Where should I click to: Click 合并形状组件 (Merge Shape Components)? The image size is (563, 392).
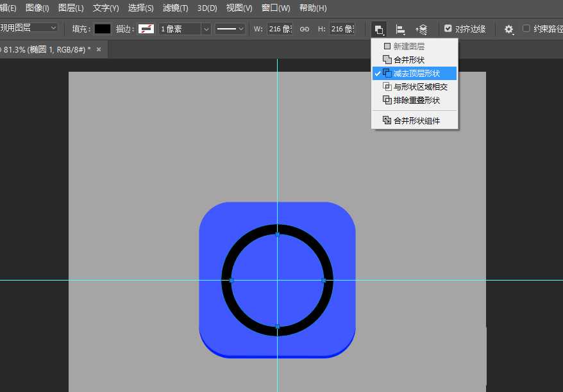tap(415, 120)
